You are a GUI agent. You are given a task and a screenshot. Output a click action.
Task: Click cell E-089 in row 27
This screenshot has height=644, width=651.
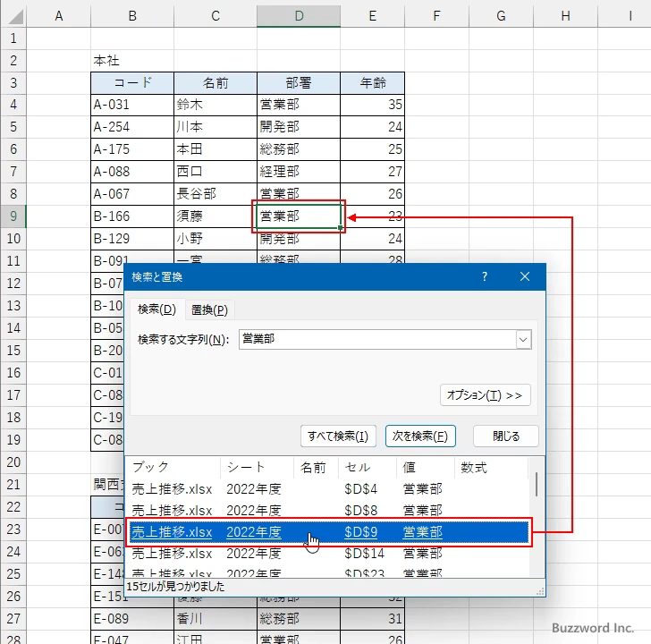[132, 619]
